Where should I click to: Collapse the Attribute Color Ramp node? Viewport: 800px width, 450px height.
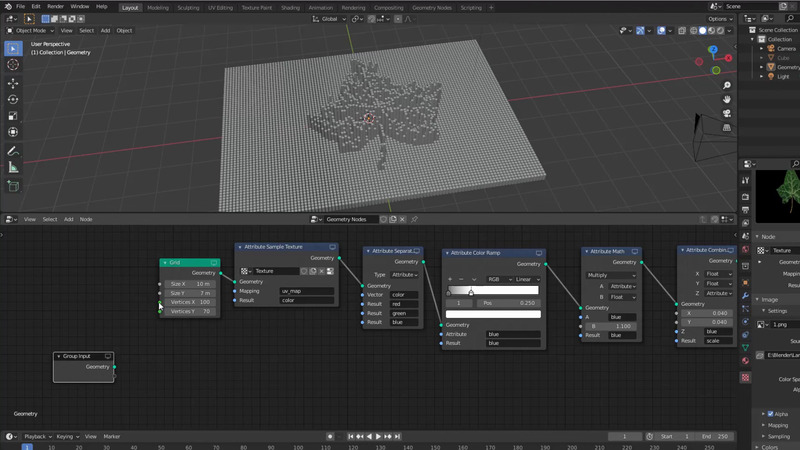[x=446, y=253]
